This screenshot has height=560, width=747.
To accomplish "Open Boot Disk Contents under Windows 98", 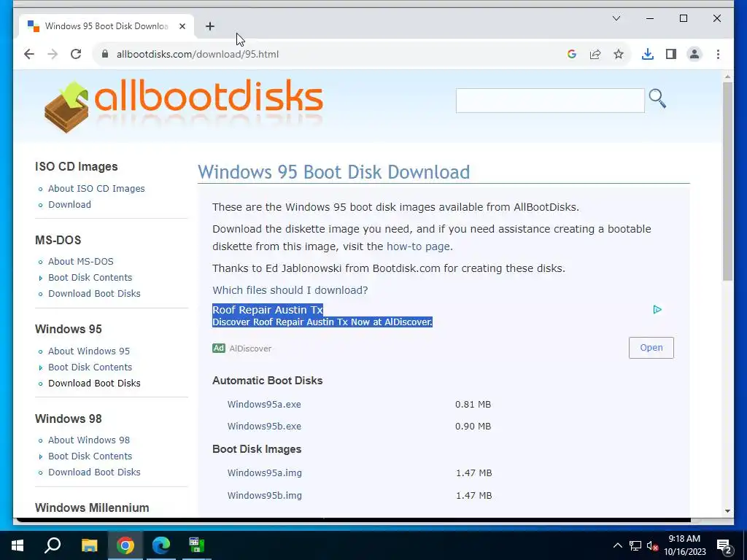I will coord(90,456).
